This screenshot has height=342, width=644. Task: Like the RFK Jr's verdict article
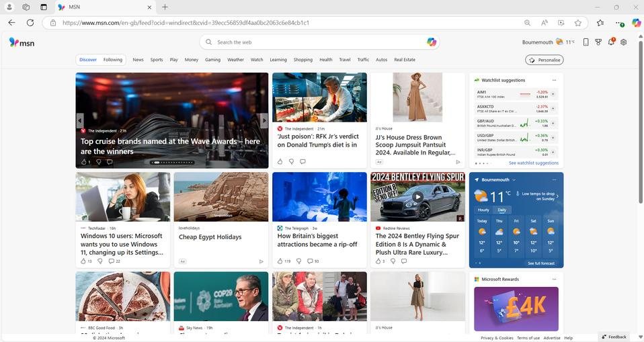pos(280,162)
